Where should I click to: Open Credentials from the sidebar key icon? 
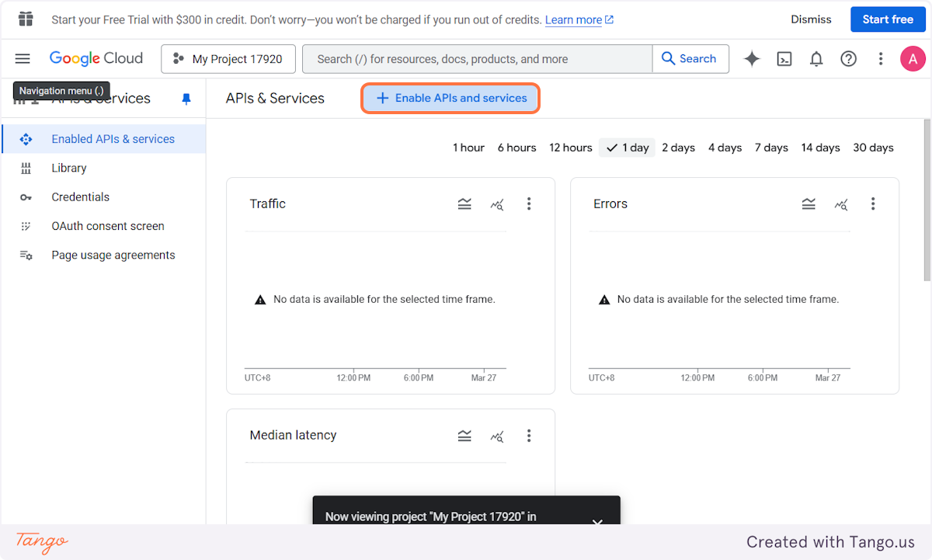pyautogui.click(x=80, y=197)
